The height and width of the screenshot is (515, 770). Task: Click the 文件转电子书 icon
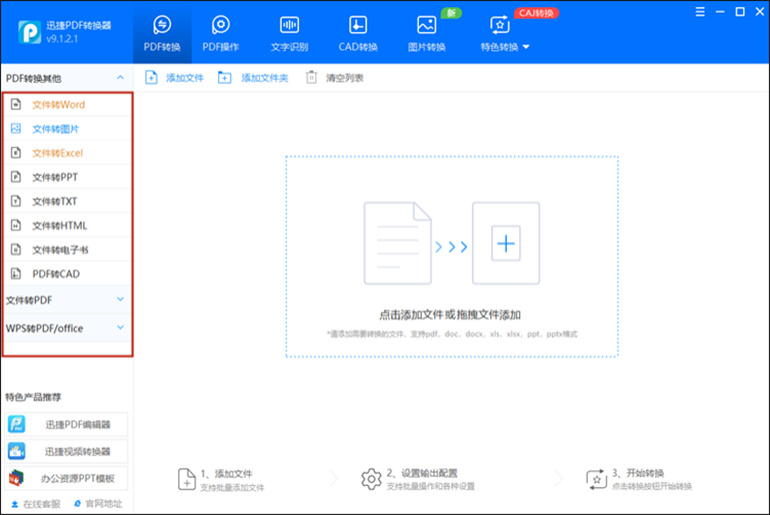click(16, 249)
